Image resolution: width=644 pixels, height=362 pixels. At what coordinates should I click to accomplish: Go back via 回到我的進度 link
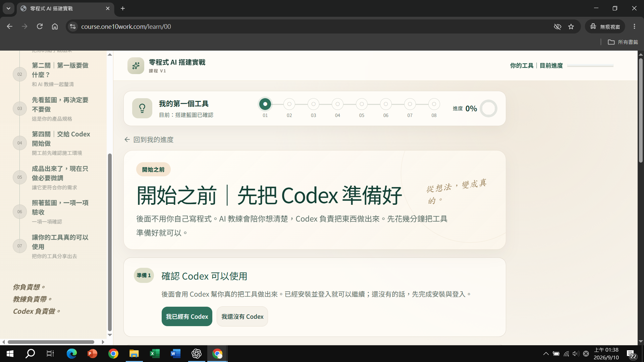click(149, 139)
